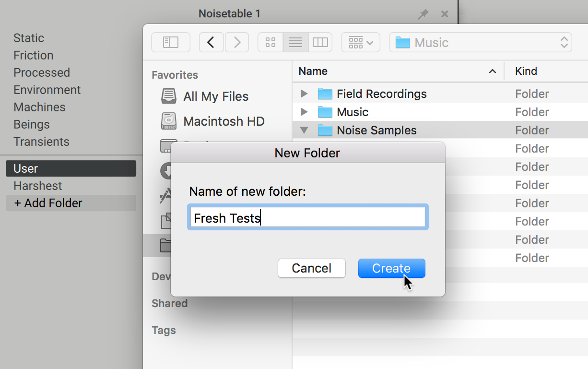588x369 pixels.
Task: Pin the Noisetable 1 window
Action: 423,14
